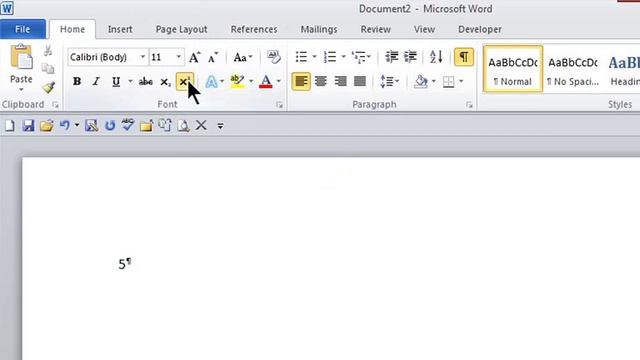The width and height of the screenshot is (640, 360).
Task: Open the View tab
Action: (424, 29)
